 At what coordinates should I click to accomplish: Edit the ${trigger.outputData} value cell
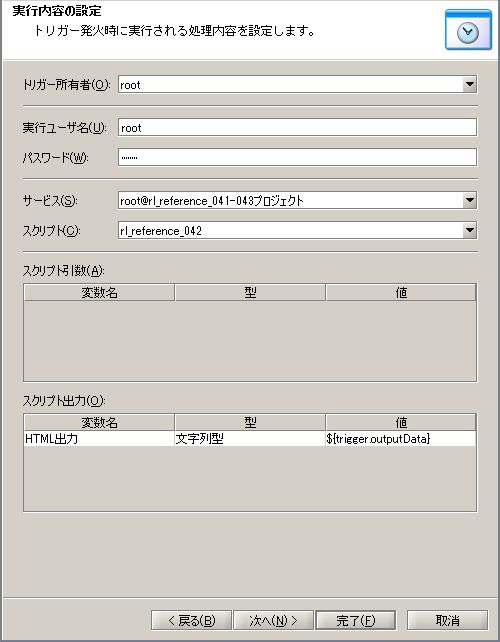pos(400,439)
